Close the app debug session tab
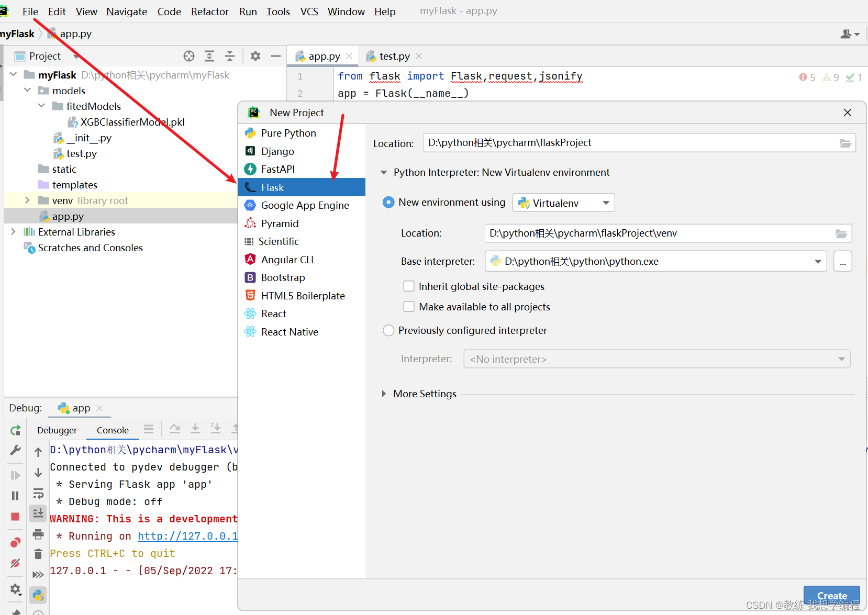 click(x=99, y=408)
